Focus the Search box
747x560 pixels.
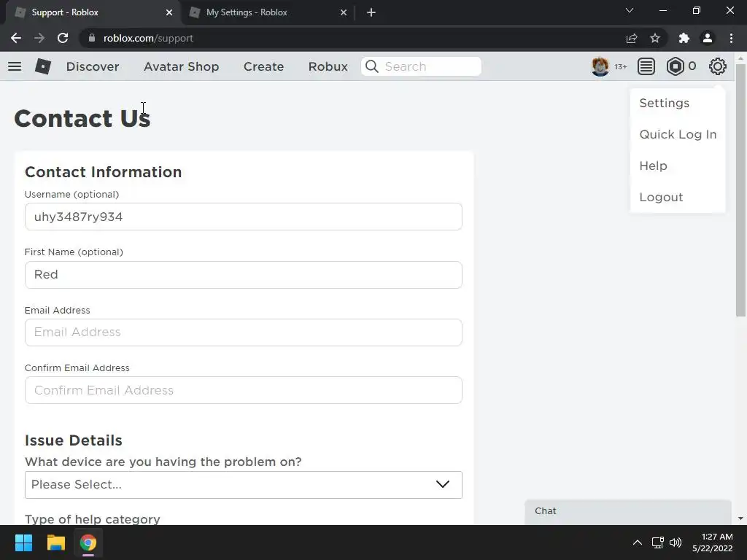point(421,66)
